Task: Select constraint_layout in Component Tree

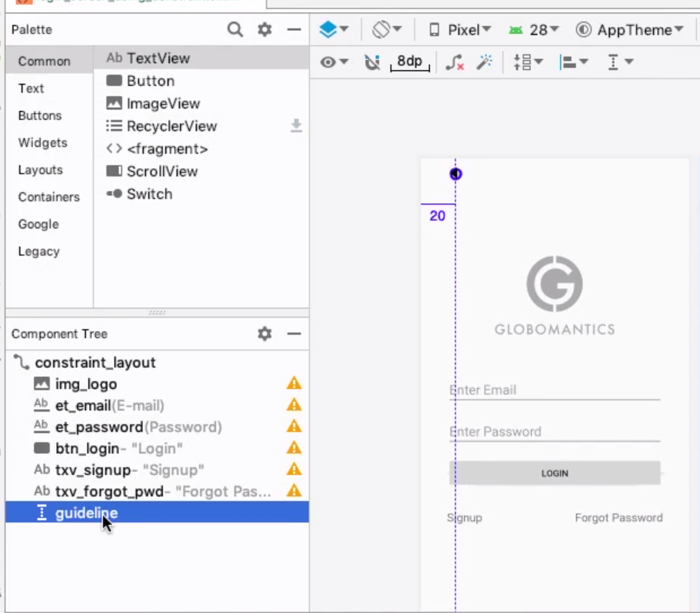Action: 157,362
